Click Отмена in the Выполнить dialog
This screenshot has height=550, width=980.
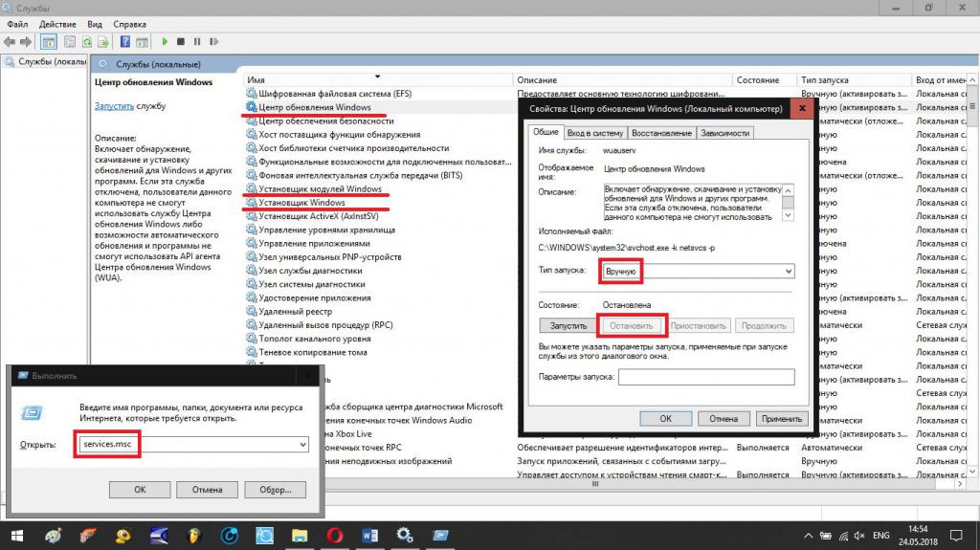[207, 490]
